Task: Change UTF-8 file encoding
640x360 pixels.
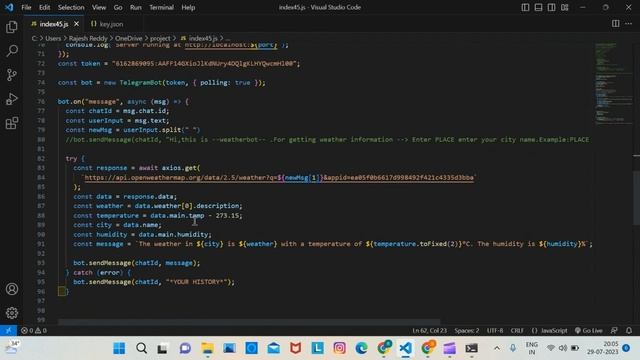Action: coord(495,330)
